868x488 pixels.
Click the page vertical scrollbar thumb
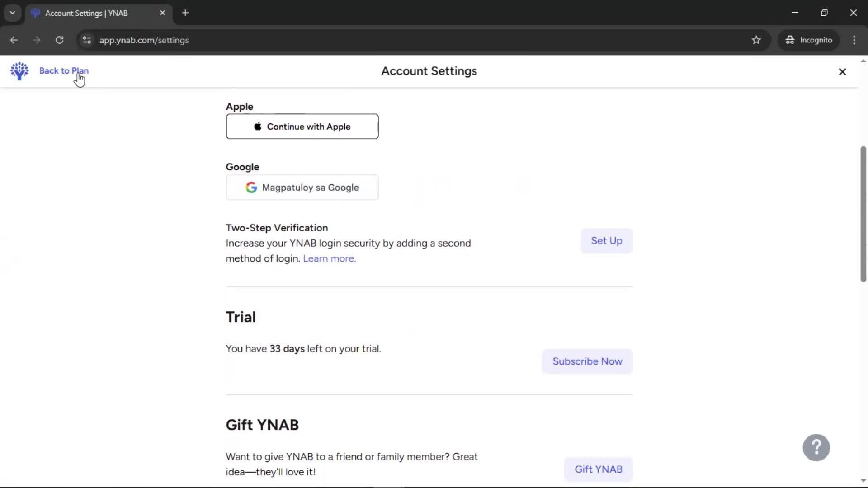pos(863,214)
